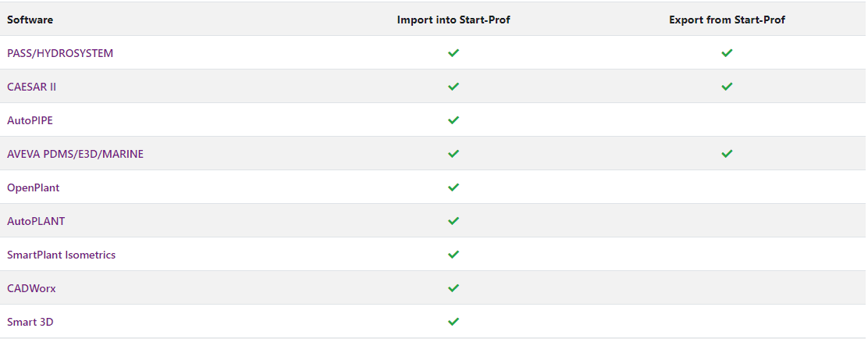Click the import checkmark for AutoPIPE
The image size is (868, 339).
coord(454,120)
